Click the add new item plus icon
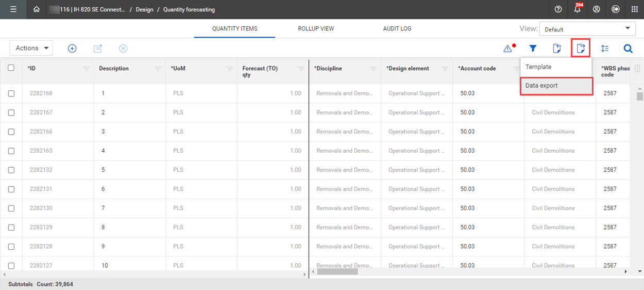Viewport: 644px width, 290px height. (x=72, y=49)
